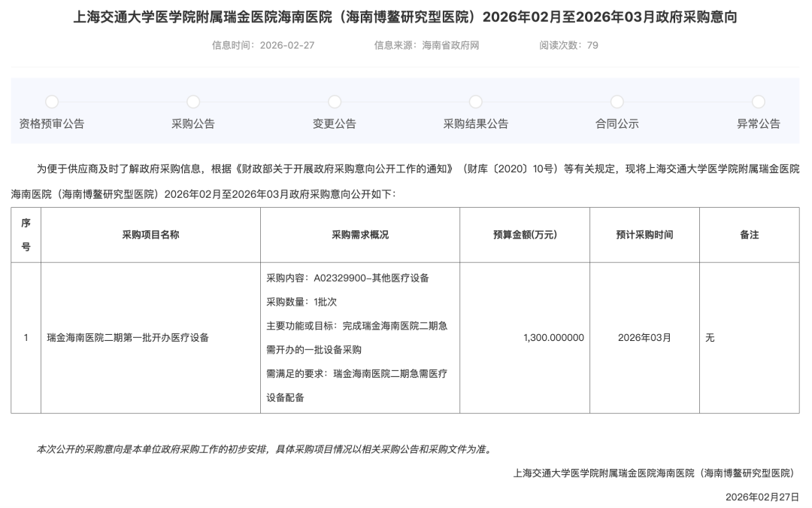Open the 异常公告 step

pos(758,124)
